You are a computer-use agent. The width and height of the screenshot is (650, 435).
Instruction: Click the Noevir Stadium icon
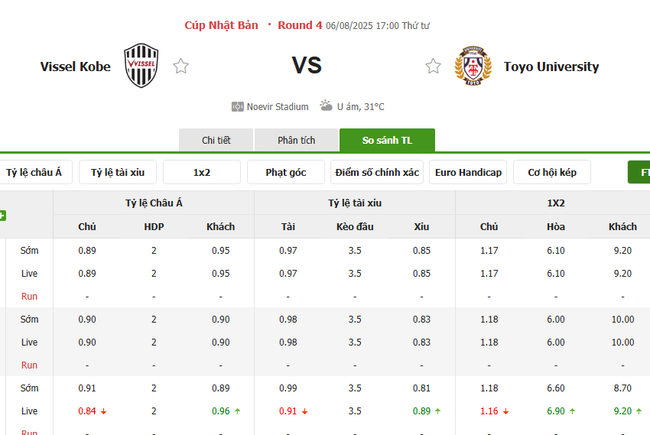pyautogui.click(x=237, y=106)
